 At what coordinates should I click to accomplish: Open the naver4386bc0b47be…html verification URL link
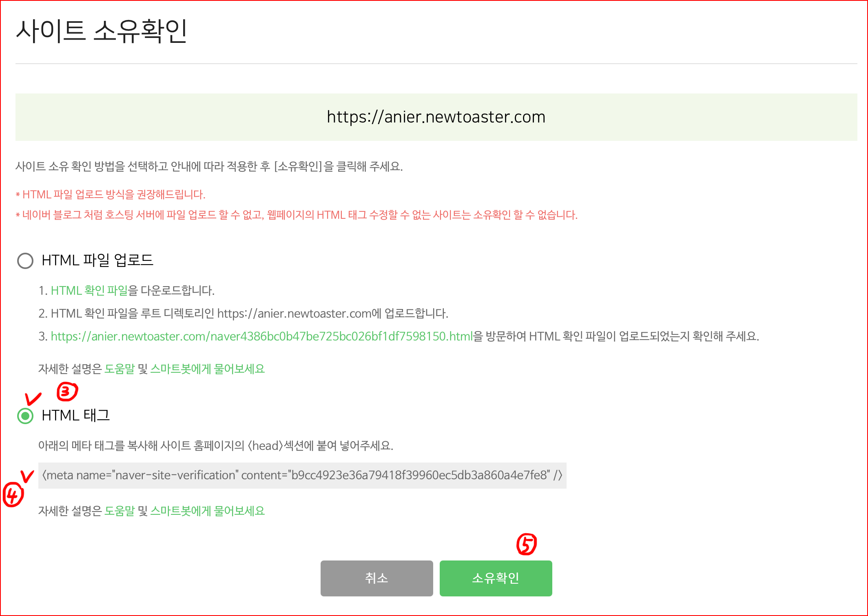point(262,336)
